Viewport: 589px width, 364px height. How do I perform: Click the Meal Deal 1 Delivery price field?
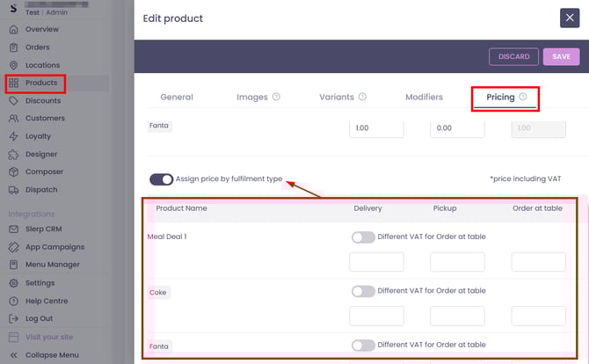point(376,261)
